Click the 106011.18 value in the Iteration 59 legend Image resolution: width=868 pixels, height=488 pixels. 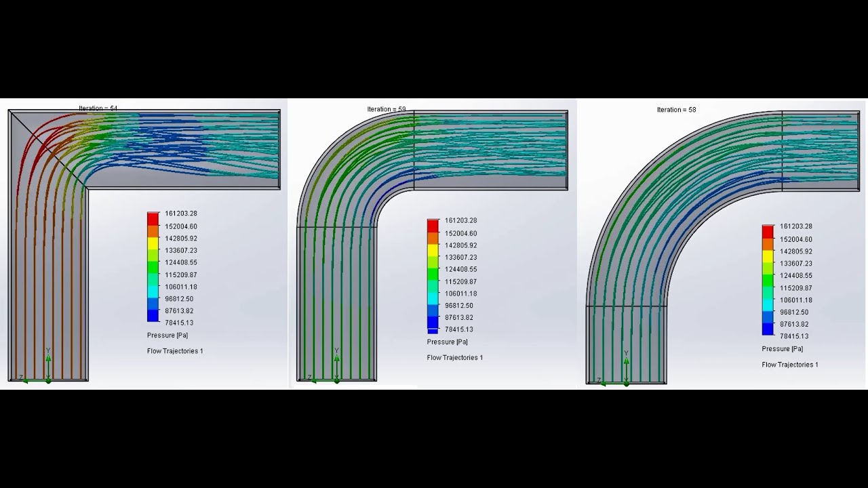tap(461, 293)
